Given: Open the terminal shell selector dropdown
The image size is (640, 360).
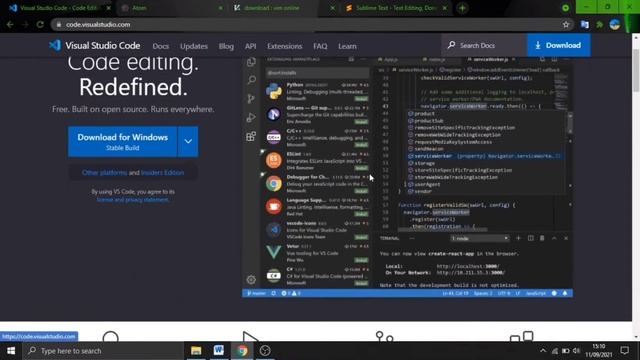Looking at the screenshot, I should coord(480,238).
